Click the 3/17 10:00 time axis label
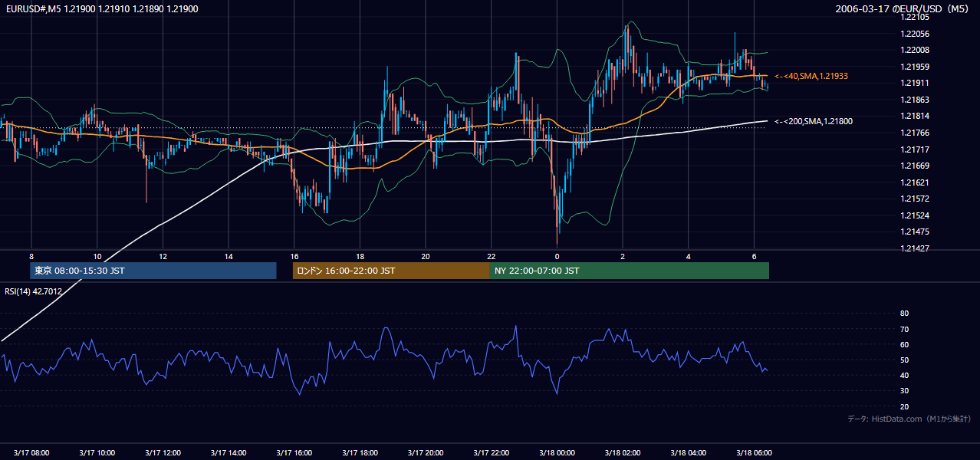 click(x=97, y=452)
